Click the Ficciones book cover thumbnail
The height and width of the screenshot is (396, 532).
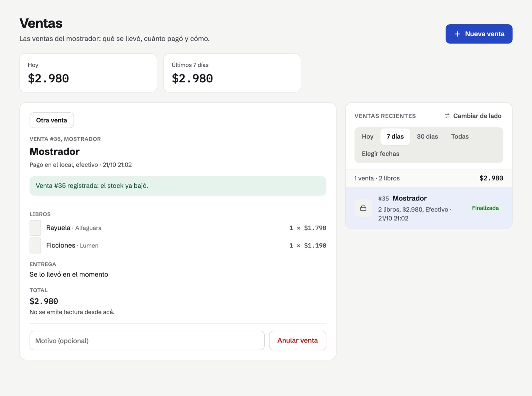click(x=35, y=246)
